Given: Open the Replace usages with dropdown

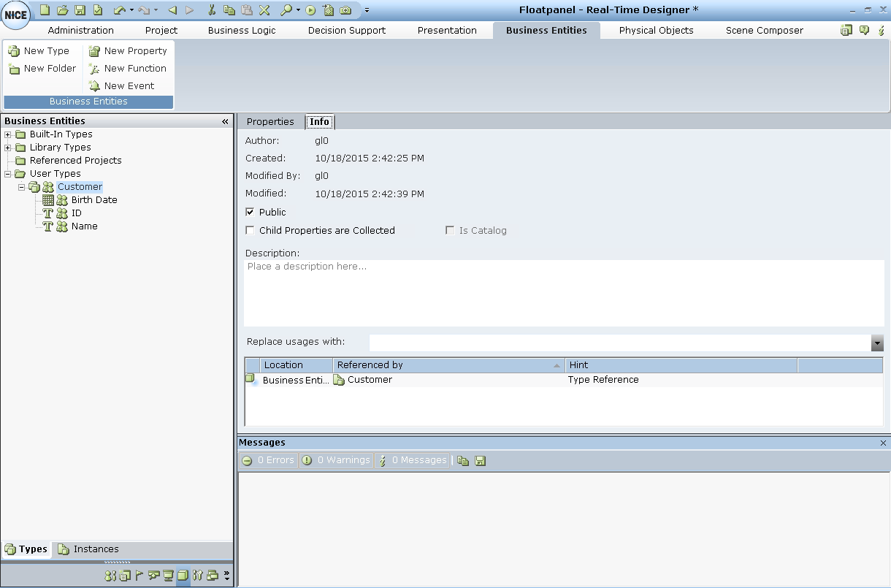Looking at the screenshot, I should [877, 343].
